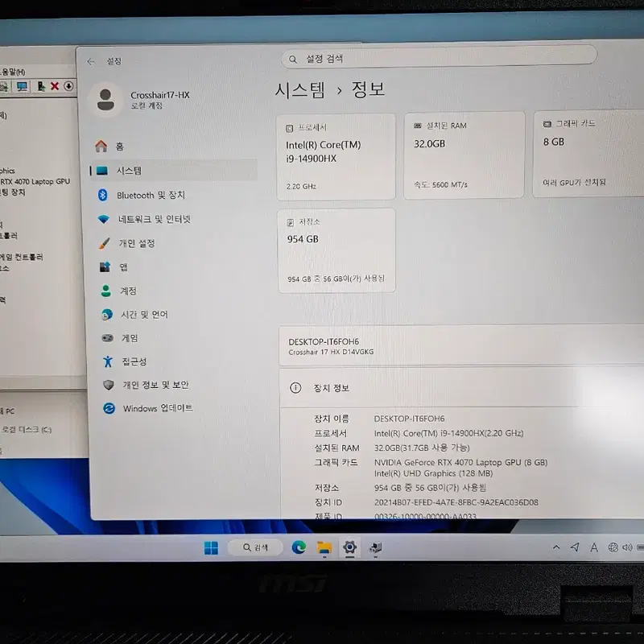
Task: Click the 속도: 5600 MT/s text
Action: pos(440,185)
